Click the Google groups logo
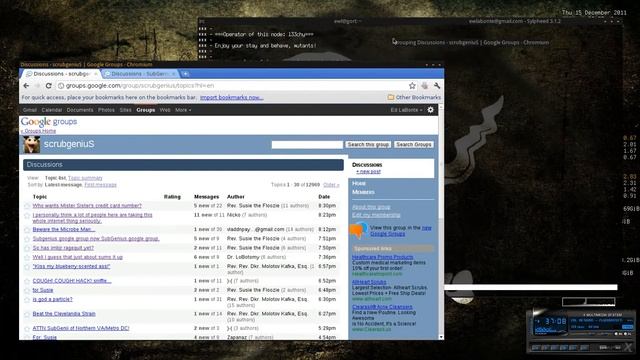The image size is (640, 360). click(49, 122)
